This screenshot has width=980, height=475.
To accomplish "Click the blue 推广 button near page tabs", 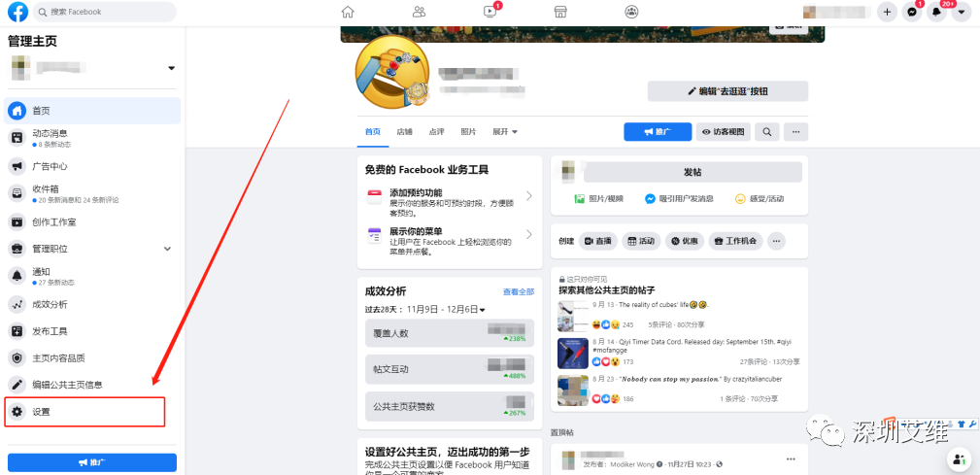I will point(658,132).
